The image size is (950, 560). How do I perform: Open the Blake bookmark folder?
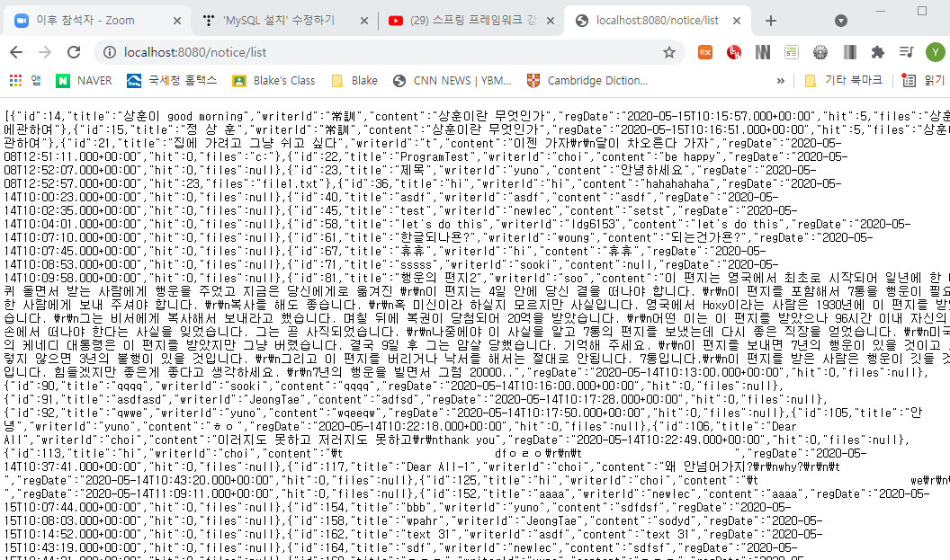pos(354,81)
